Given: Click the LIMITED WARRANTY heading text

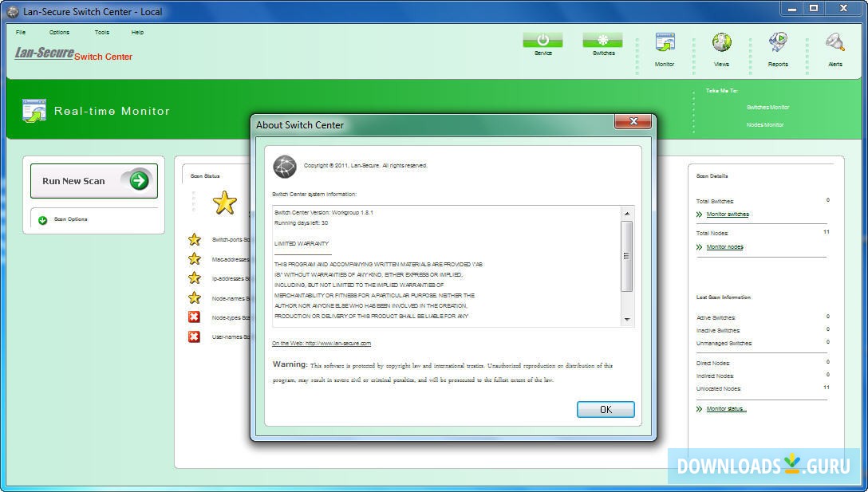Looking at the screenshot, I should tap(302, 243).
